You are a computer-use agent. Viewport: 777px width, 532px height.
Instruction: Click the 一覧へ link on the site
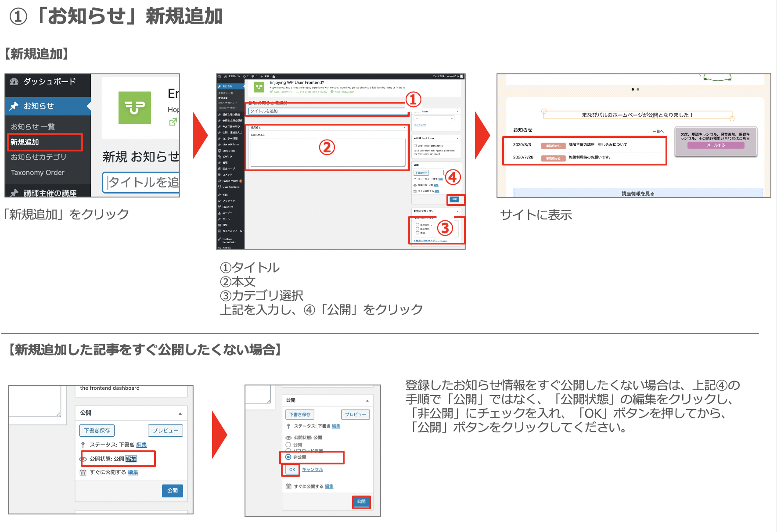658,131
